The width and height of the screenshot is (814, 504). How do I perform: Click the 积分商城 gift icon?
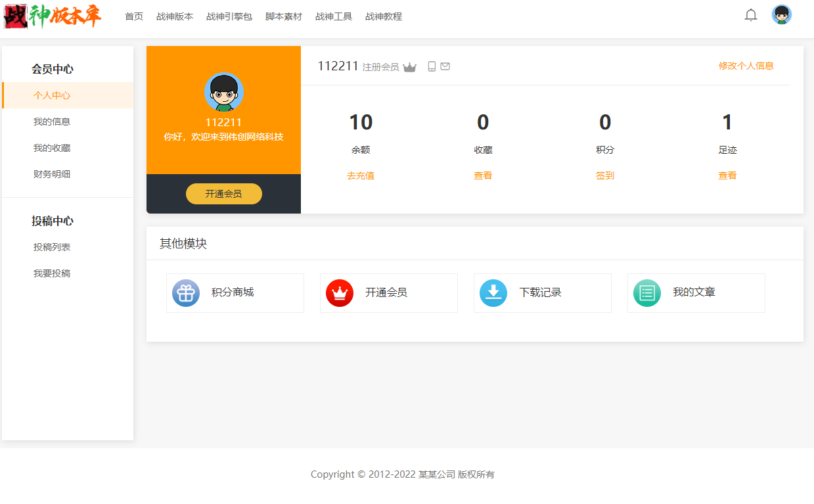(x=186, y=293)
